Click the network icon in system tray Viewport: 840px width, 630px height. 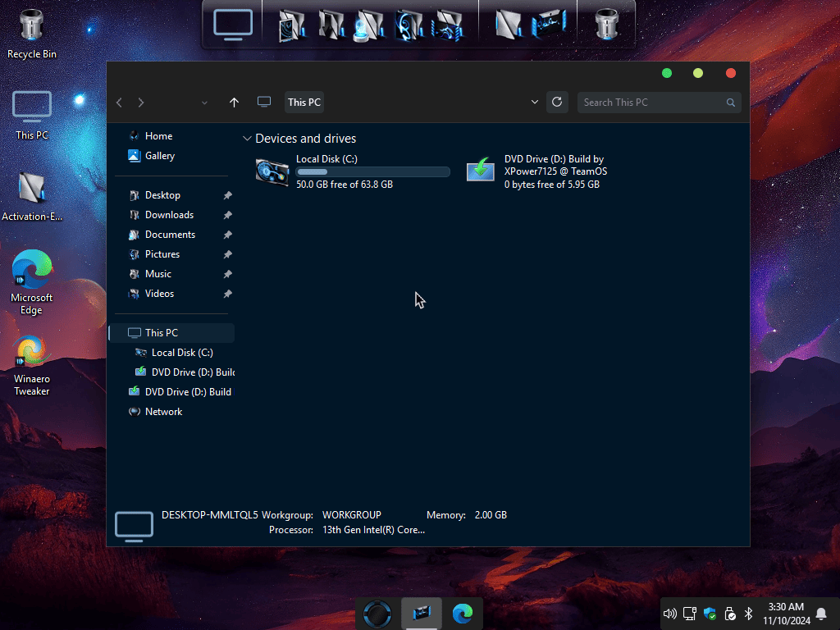689,614
